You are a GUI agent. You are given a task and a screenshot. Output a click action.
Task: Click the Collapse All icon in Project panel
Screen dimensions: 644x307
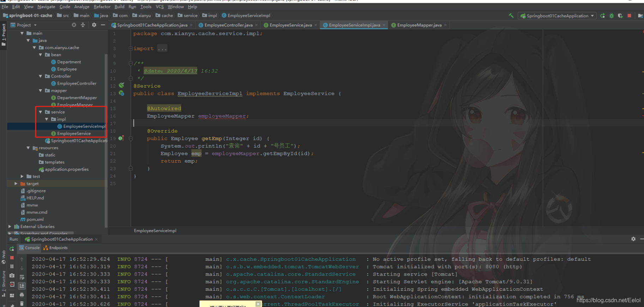tap(83, 25)
